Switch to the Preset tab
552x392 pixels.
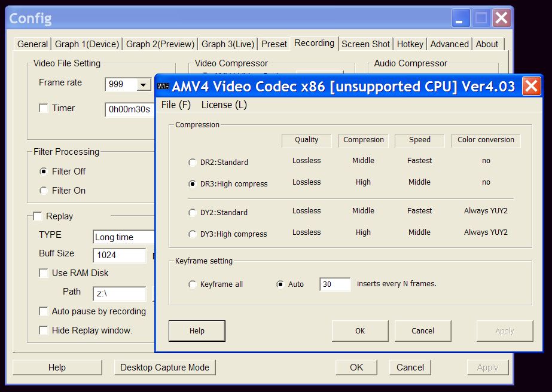[274, 44]
